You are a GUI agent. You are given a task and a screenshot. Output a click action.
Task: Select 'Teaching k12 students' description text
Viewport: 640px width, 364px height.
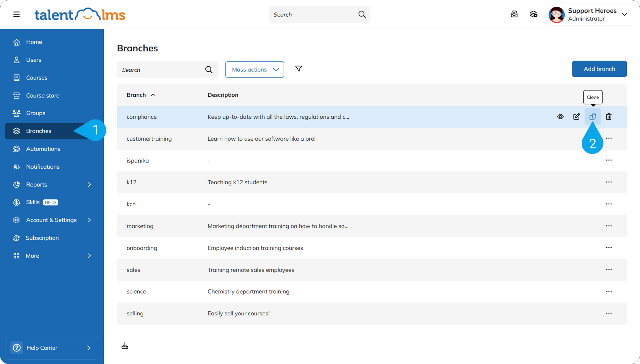pyautogui.click(x=237, y=182)
